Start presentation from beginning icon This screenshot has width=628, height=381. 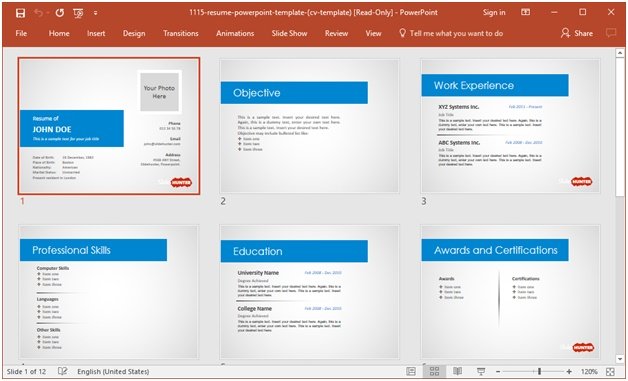click(x=78, y=13)
